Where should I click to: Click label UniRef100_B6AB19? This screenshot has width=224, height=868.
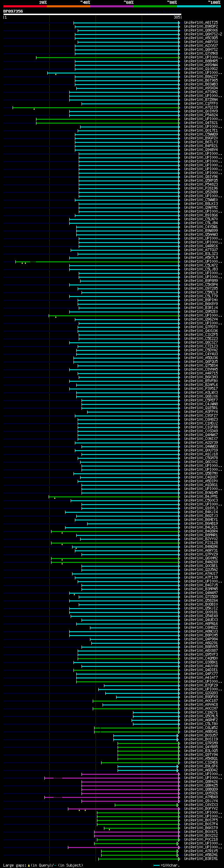coord(201,523)
